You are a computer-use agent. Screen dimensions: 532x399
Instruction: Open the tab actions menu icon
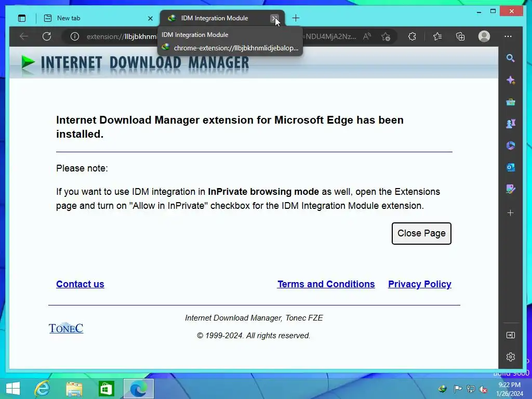click(22, 18)
